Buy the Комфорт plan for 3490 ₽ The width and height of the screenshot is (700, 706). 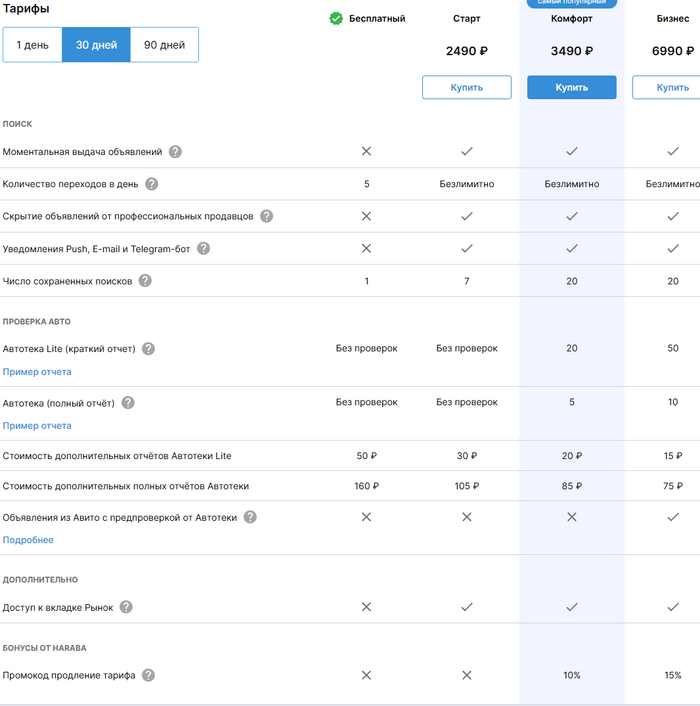(x=571, y=88)
